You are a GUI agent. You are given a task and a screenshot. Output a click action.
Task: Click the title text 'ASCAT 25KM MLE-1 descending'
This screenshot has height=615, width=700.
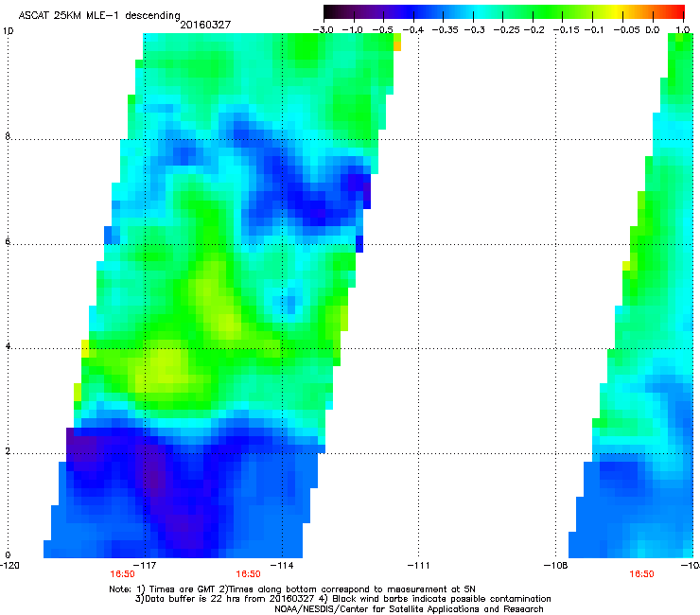tap(99, 15)
